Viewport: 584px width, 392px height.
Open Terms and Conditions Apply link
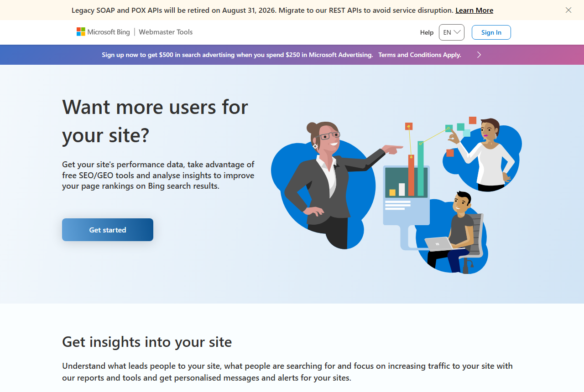[420, 55]
